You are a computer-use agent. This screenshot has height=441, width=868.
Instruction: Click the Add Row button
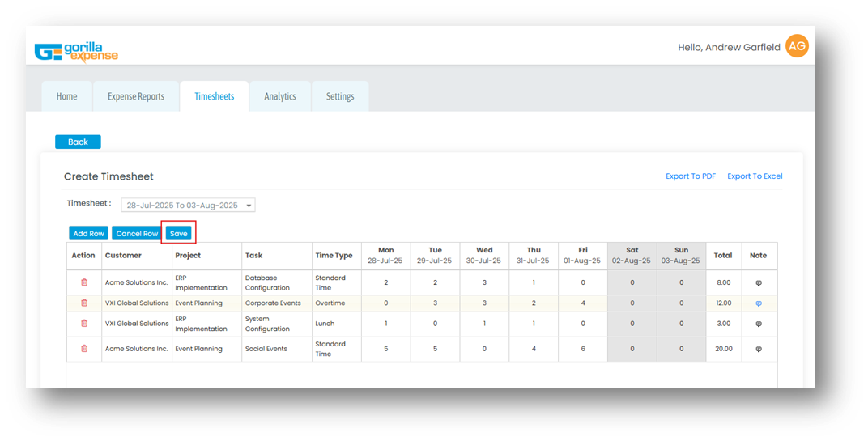click(88, 234)
